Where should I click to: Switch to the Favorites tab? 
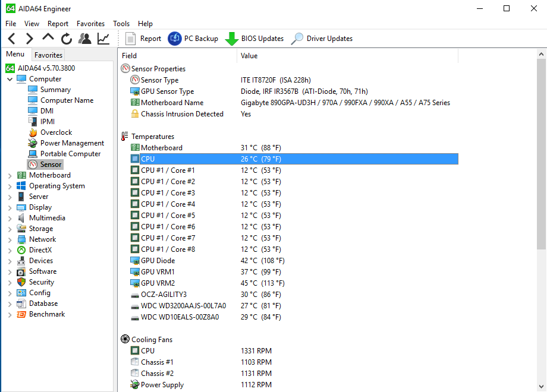pyautogui.click(x=48, y=55)
